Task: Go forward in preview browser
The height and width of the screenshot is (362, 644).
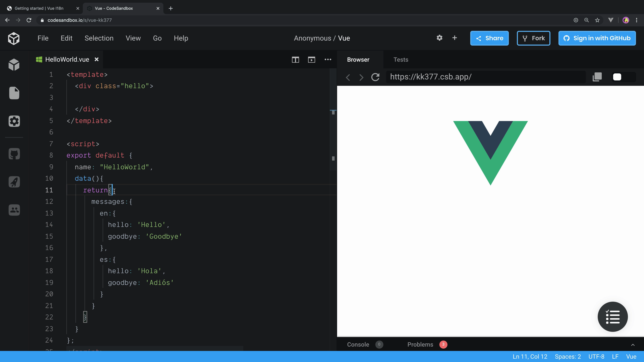Action: 361,77
